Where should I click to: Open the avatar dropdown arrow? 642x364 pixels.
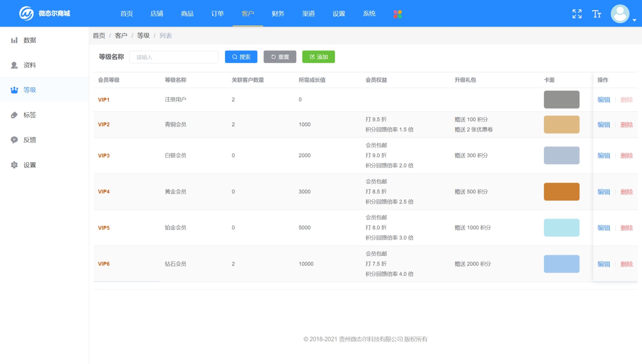(x=635, y=20)
